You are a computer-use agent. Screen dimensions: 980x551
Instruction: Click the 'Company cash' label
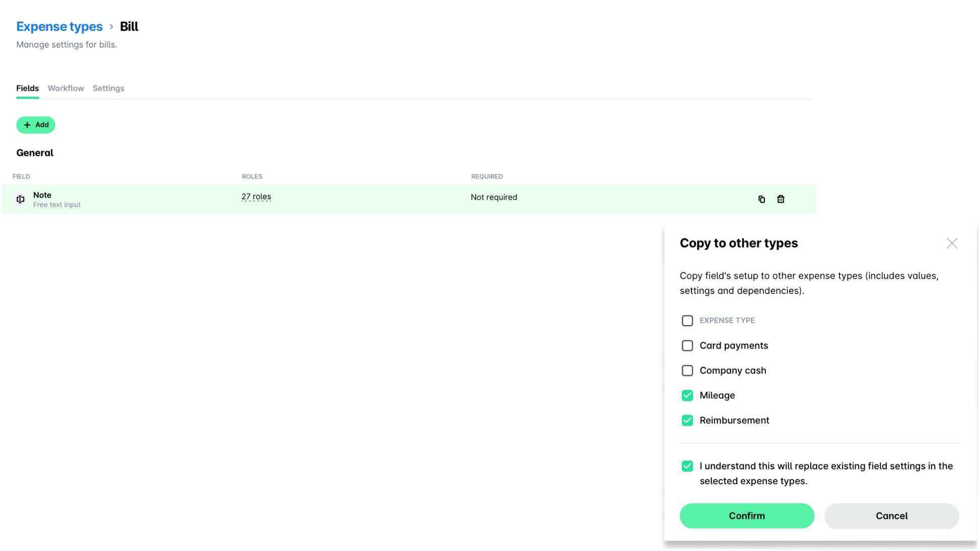point(732,370)
